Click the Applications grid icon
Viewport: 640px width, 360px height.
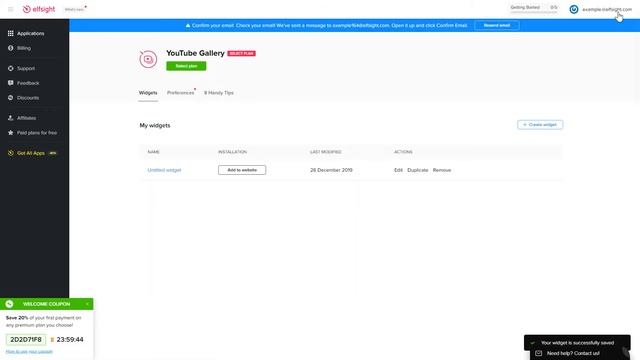pyautogui.click(x=11, y=33)
